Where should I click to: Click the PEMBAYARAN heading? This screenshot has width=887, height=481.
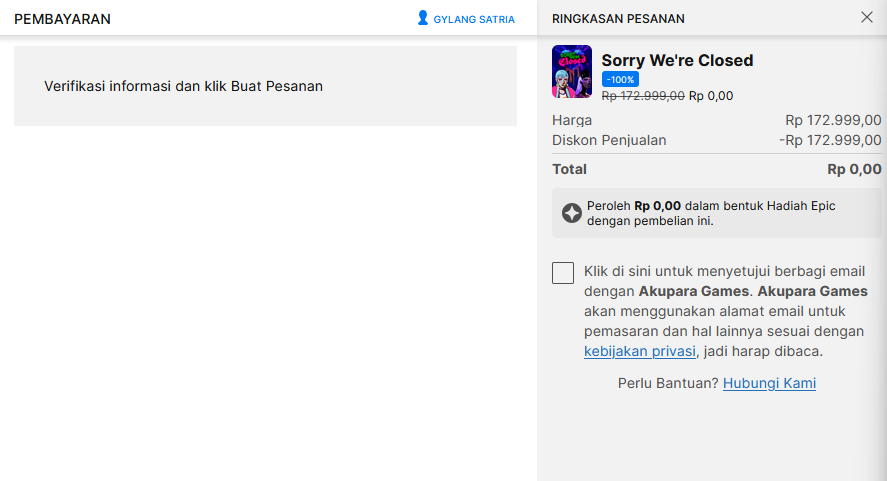62,19
